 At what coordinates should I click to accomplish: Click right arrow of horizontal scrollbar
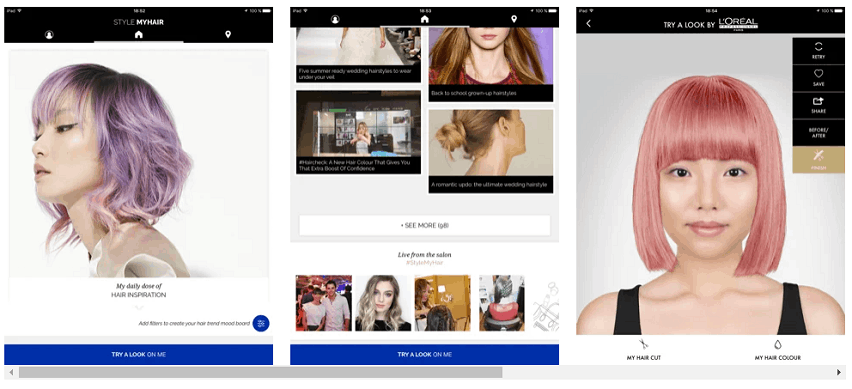[x=839, y=372]
